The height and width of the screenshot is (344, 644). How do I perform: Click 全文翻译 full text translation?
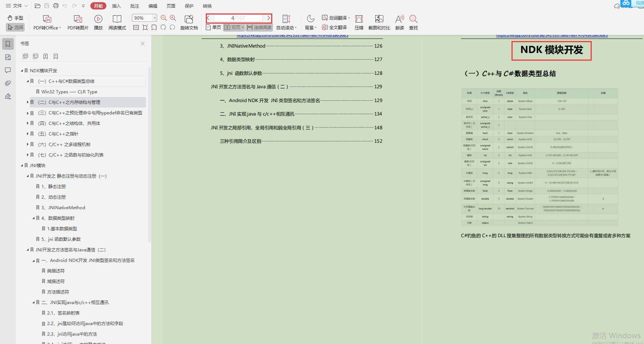click(x=334, y=27)
